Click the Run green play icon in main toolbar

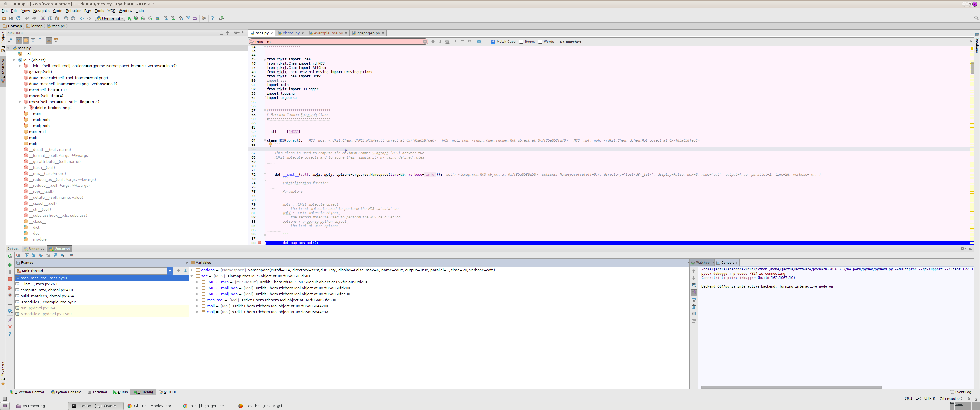pos(129,18)
